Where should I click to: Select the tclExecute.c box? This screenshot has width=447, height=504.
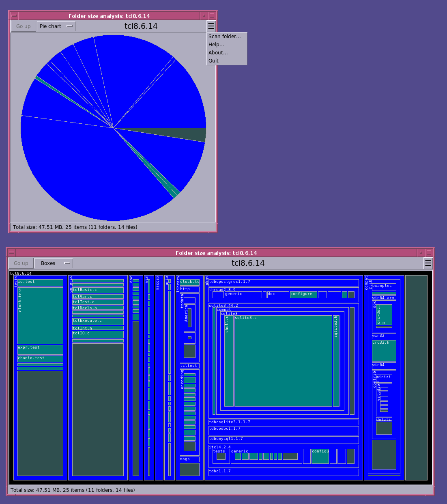click(98, 321)
